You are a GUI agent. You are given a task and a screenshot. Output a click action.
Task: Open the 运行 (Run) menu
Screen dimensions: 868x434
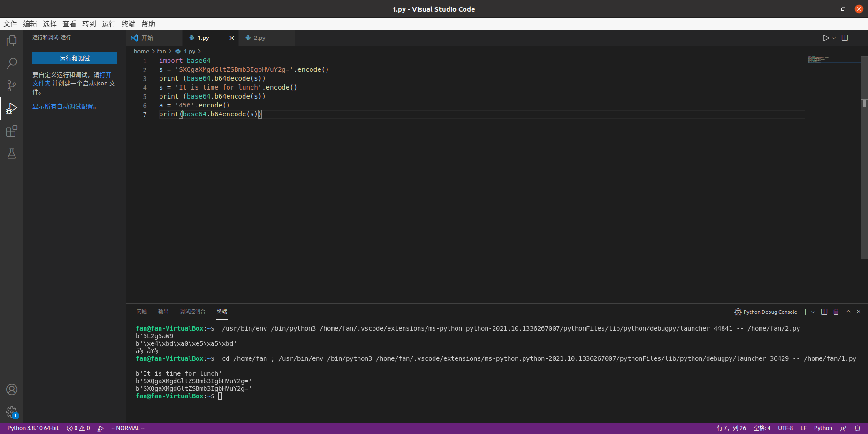tap(109, 24)
